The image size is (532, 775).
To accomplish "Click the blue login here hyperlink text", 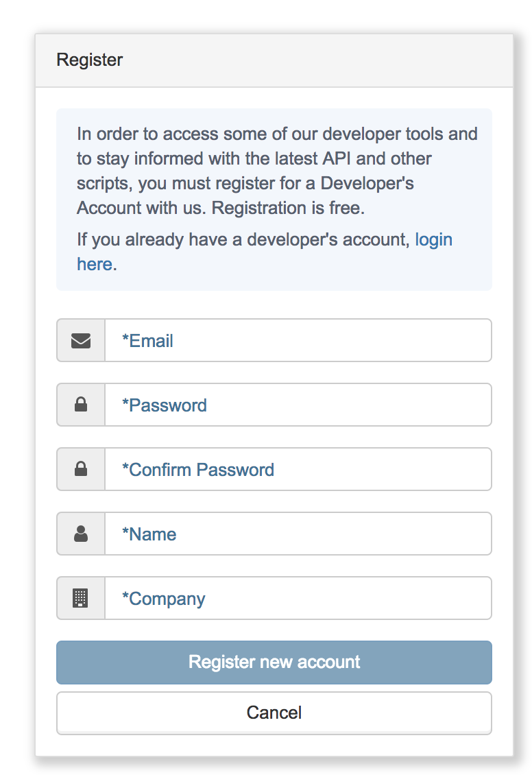I will point(434,239).
